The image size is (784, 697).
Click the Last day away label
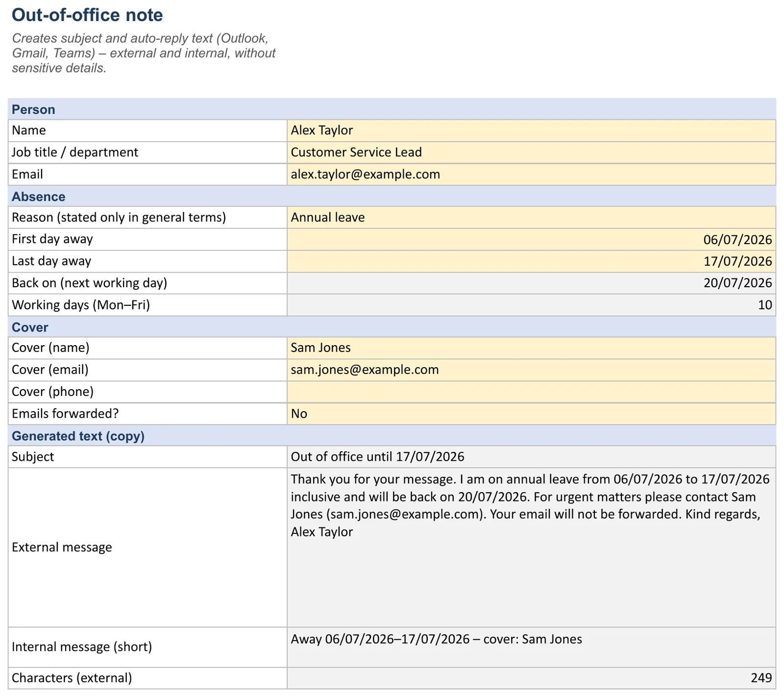click(x=51, y=261)
